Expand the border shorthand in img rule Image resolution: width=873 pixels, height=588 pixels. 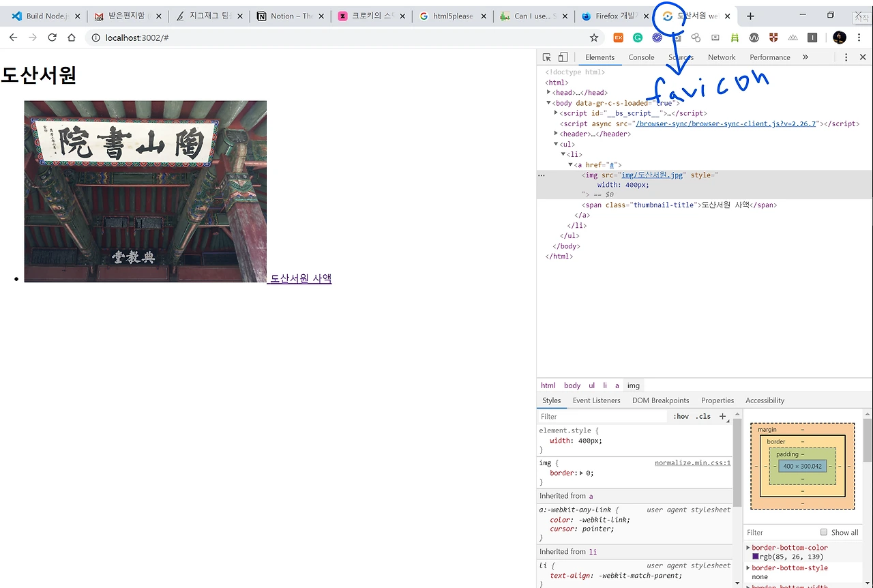(x=582, y=473)
